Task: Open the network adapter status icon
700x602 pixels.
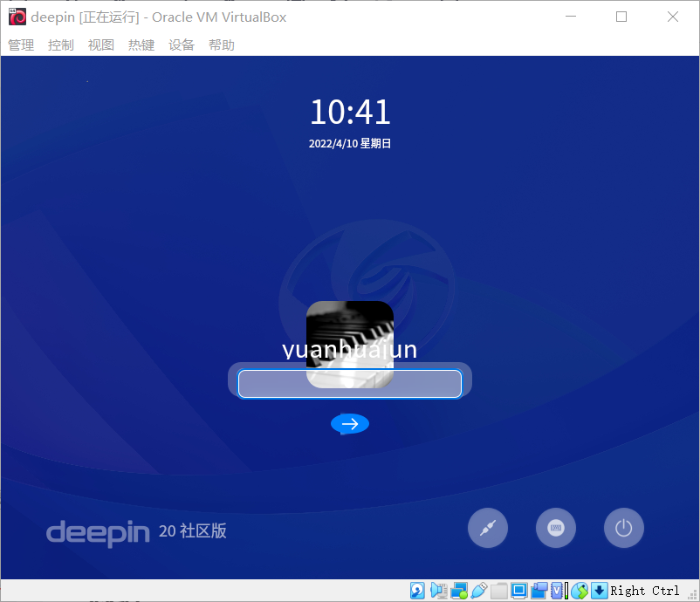Action: click(x=460, y=591)
